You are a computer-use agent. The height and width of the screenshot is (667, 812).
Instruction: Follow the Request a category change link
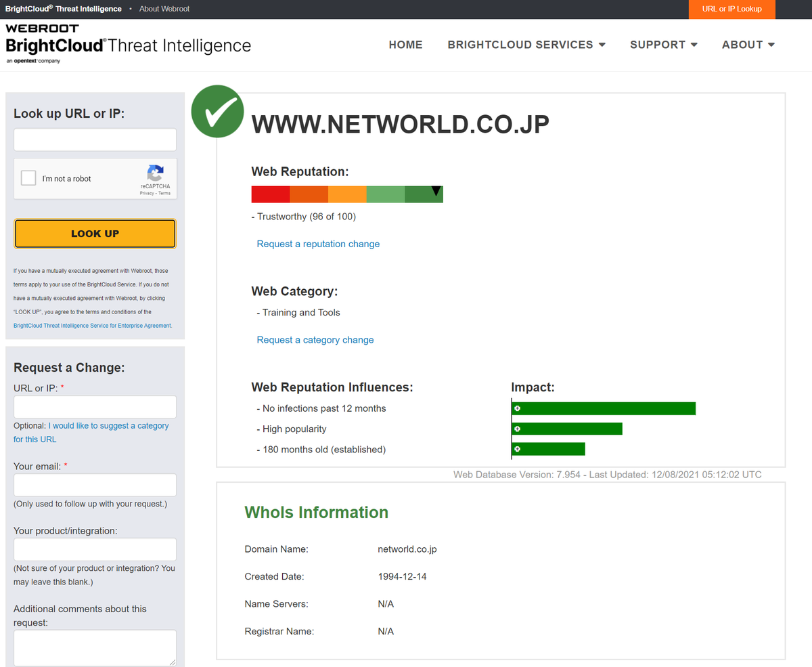pyautogui.click(x=315, y=340)
